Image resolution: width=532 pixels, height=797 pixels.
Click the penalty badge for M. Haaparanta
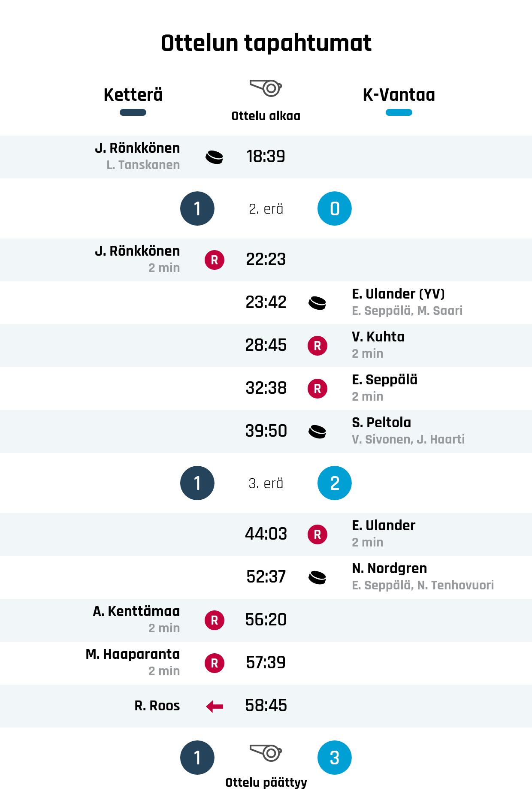(x=215, y=663)
